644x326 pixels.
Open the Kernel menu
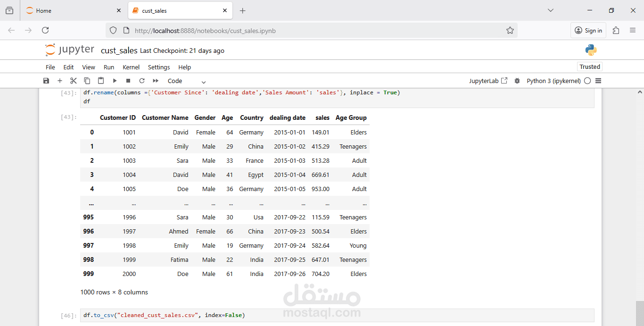131,67
